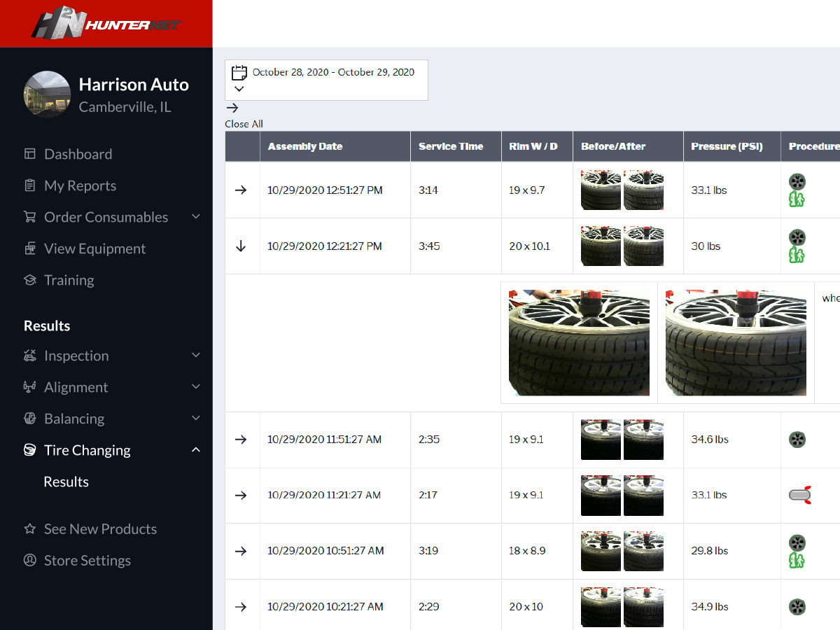Click the HunterNet logo

106,24
